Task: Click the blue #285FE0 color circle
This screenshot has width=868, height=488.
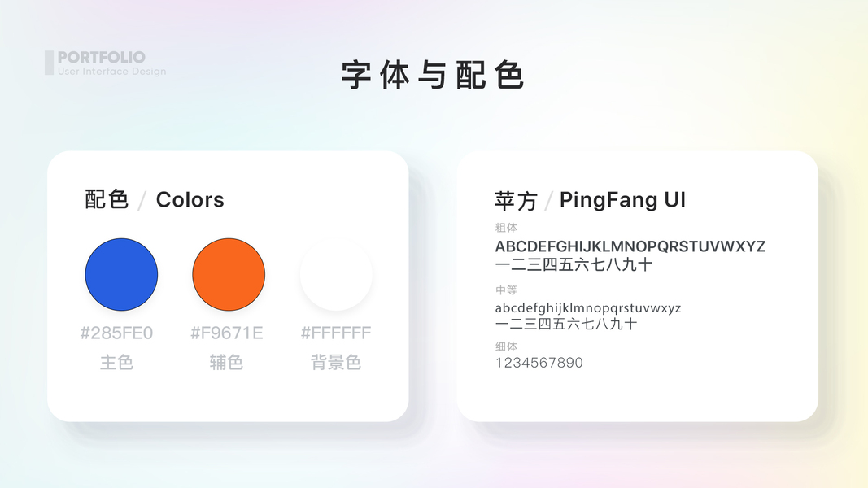Action: pyautogui.click(x=121, y=274)
